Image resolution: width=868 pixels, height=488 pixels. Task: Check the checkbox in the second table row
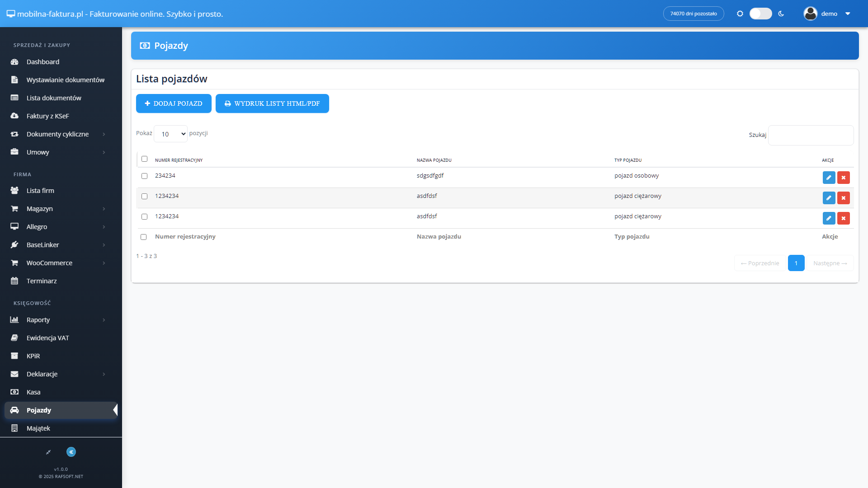(144, 197)
